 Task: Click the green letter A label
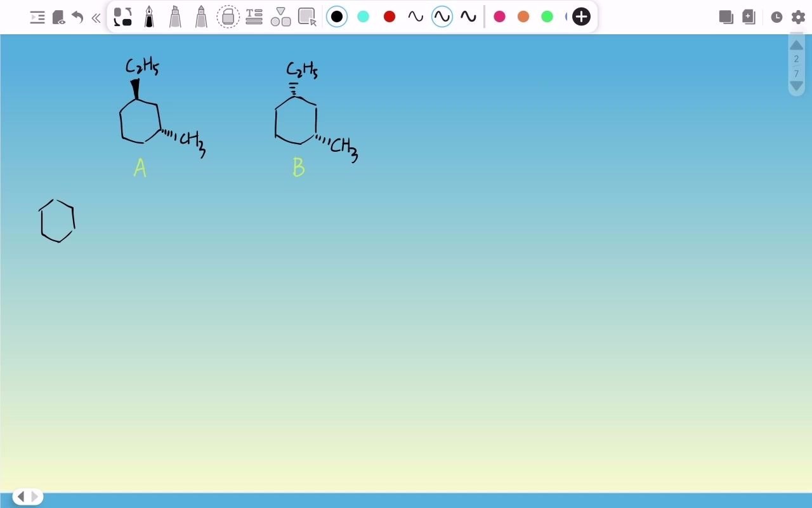coord(140,168)
